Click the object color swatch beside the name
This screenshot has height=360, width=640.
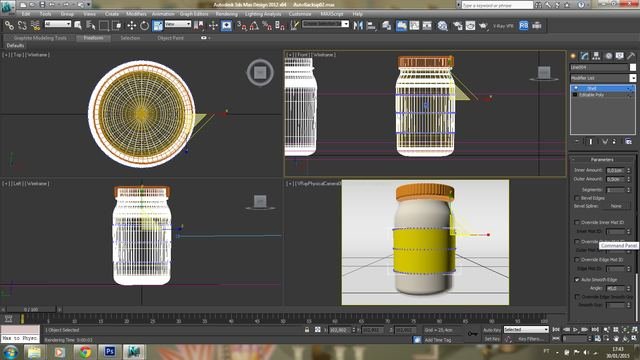click(x=633, y=67)
